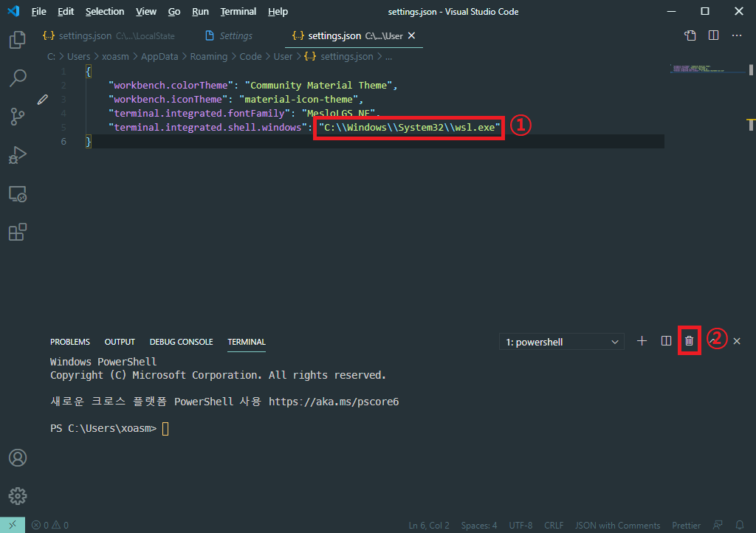Open the Manage gear icon

click(18, 496)
